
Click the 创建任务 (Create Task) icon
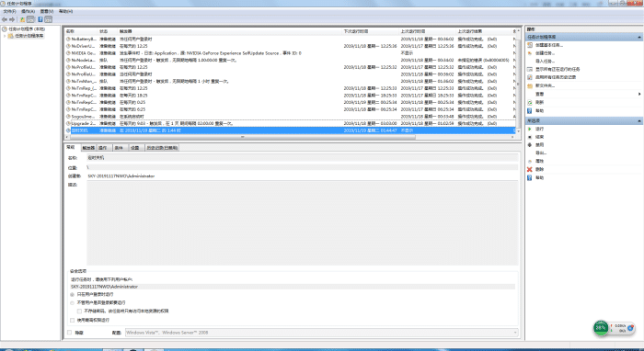click(x=530, y=53)
